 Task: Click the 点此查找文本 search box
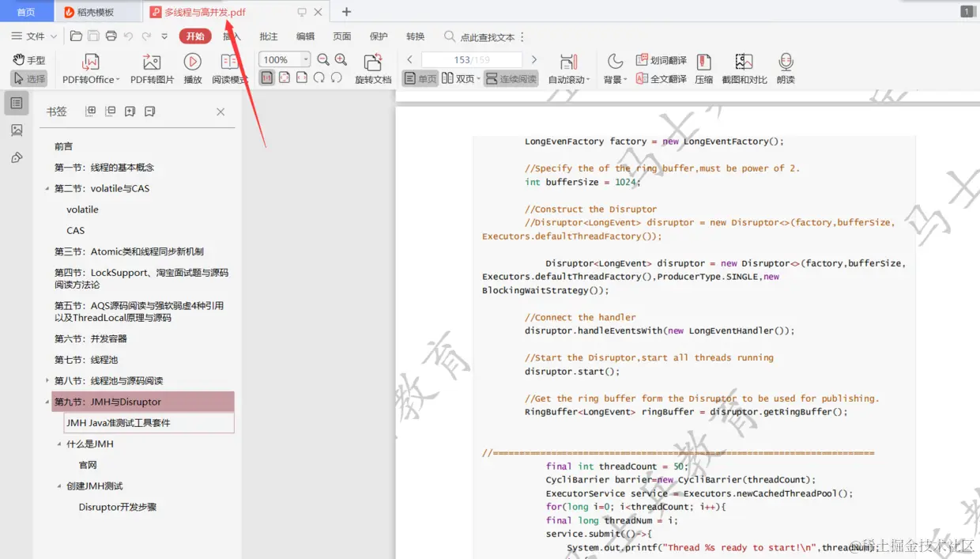(x=480, y=36)
